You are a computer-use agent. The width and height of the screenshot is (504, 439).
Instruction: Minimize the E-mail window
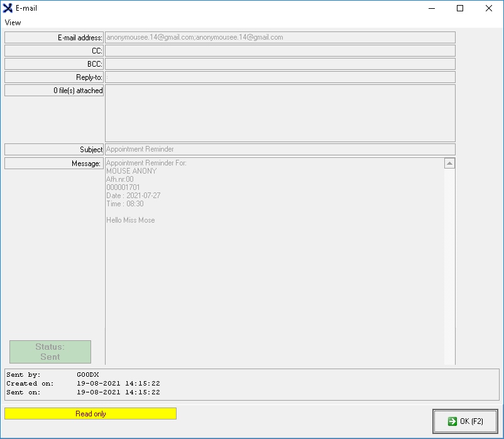tap(431, 9)
